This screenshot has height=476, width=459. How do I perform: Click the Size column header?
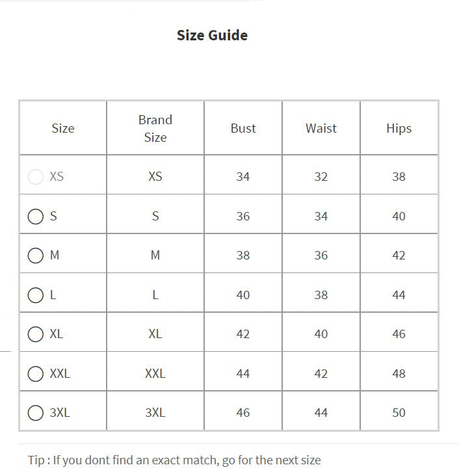click(x=63, y=129)
